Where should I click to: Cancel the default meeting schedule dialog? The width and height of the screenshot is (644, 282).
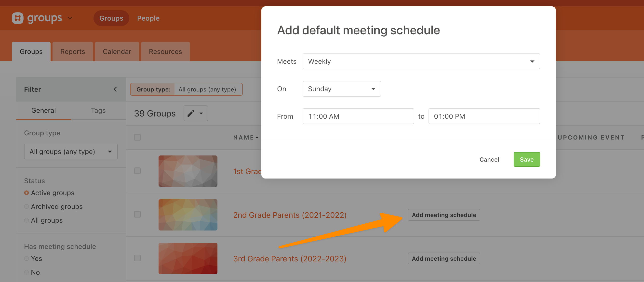(x=489, y=160)
